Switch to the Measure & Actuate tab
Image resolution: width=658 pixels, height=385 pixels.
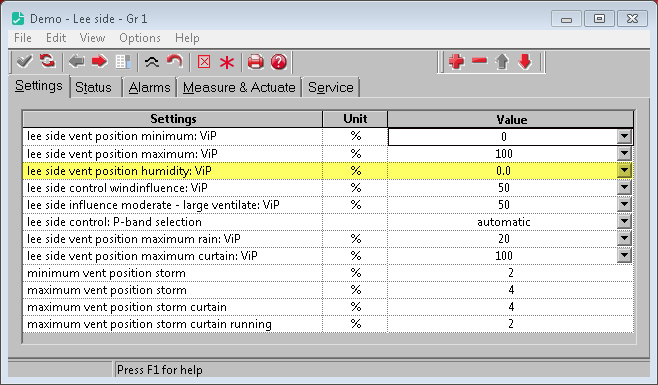pos(239,87)
